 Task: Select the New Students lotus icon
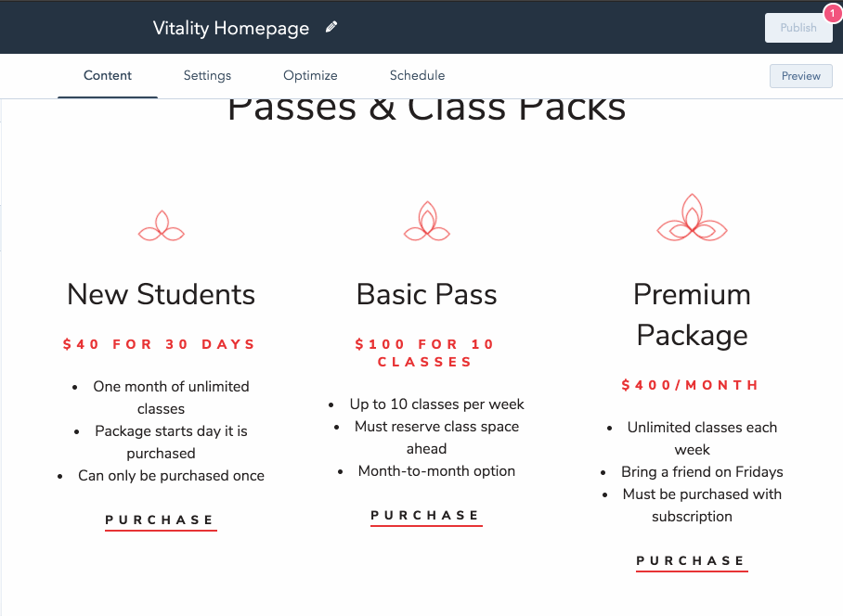(x=162, y=225)
